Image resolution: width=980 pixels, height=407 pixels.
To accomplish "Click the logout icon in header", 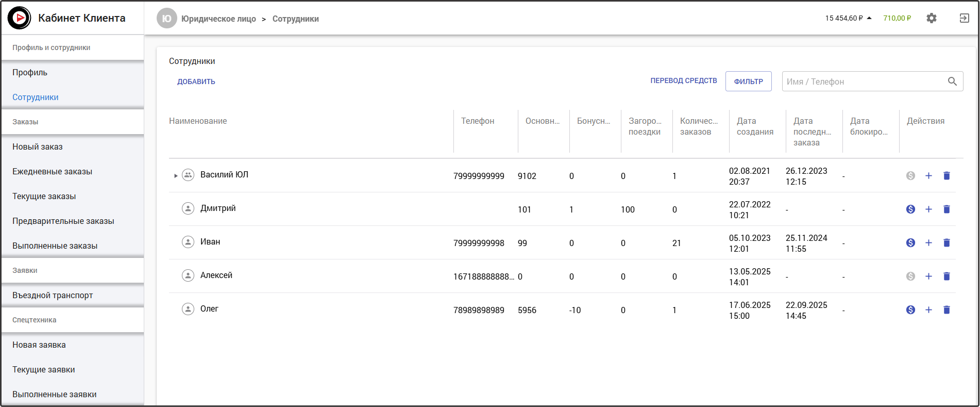I will (x=964, y=18).
